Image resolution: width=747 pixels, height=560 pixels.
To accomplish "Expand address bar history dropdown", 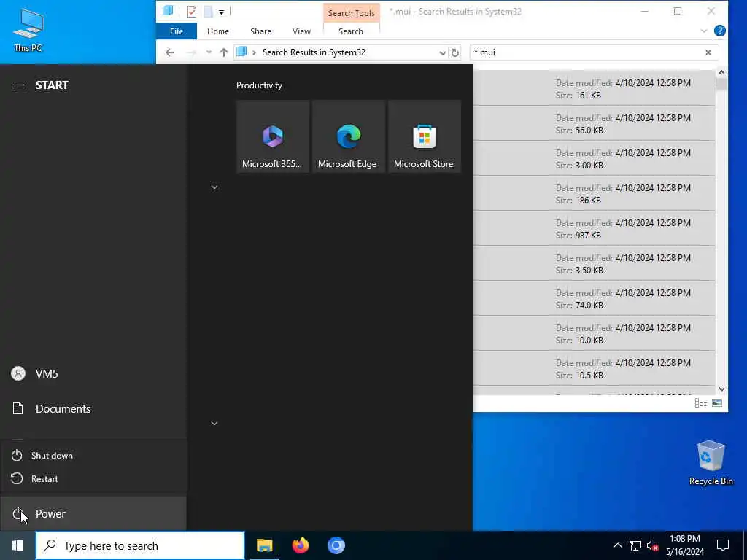I will (442, 52).
